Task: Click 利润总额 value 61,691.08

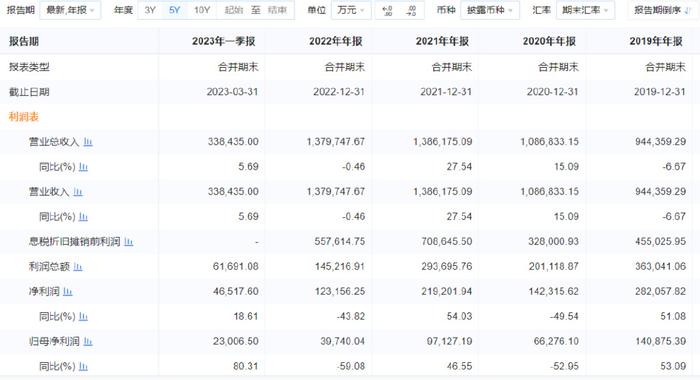Action: 236,267
